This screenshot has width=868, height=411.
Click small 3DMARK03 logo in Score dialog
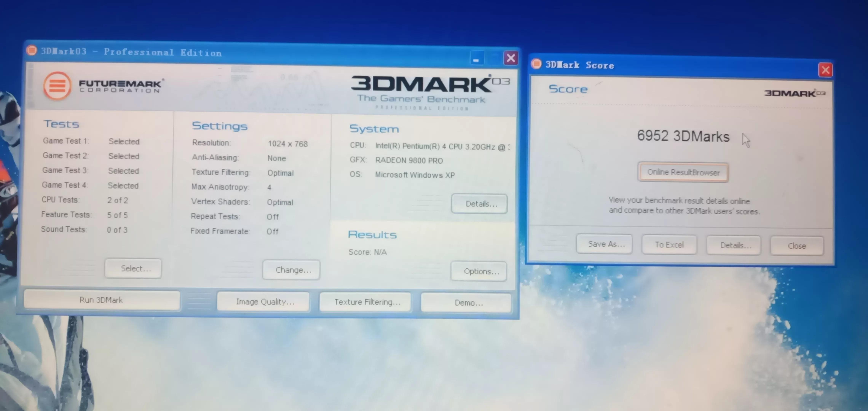coord(794,93)
